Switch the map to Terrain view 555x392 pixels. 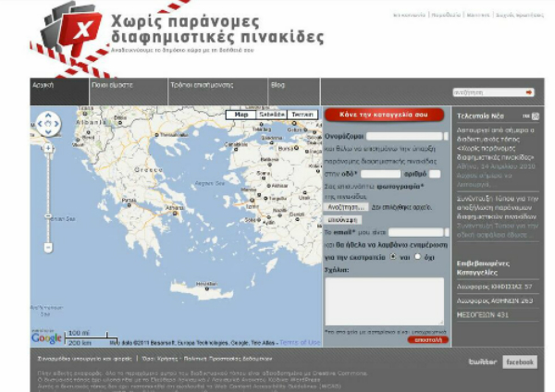302,115
